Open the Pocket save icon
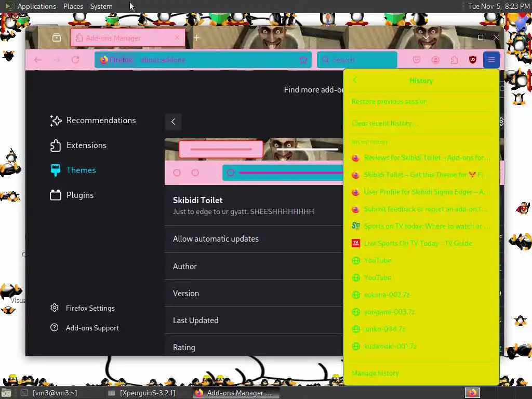 (417, 60)
